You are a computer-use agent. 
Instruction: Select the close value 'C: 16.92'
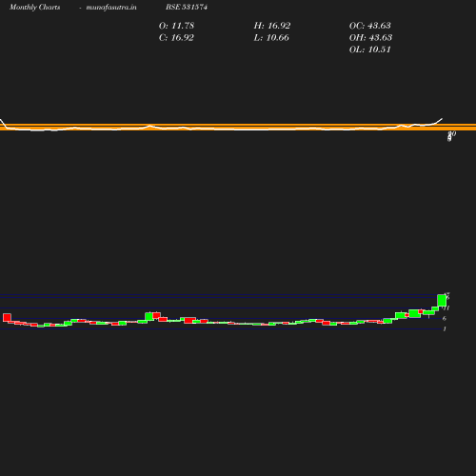click(x=176, y=37)
